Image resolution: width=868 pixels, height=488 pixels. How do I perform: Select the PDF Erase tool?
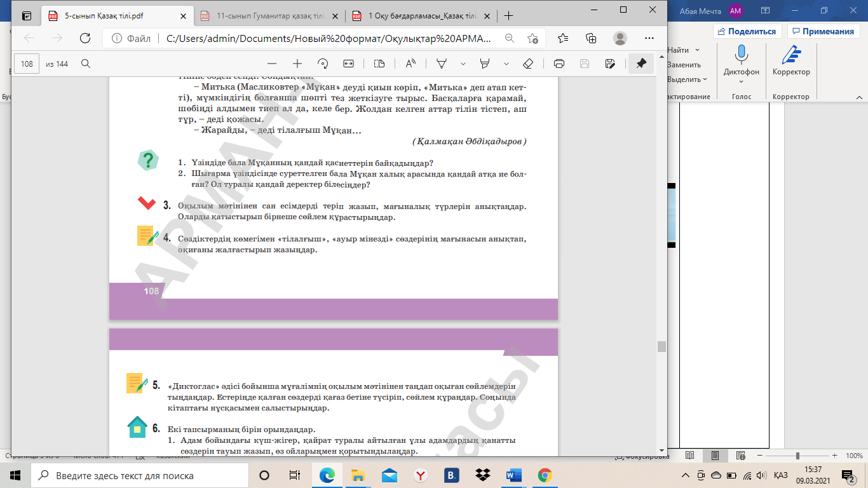pyautogui.click(x=527, y=64)
